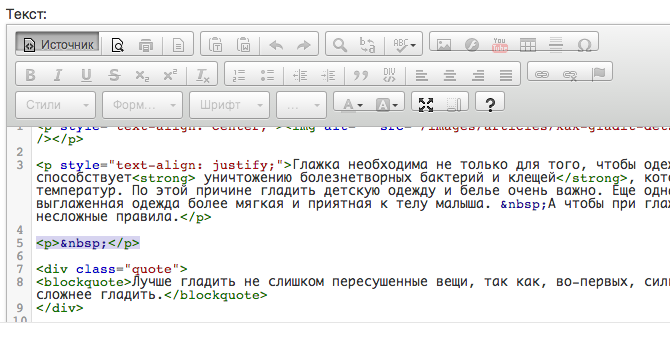
Task: Insert an anchor flag
Action: coord(599,74)
